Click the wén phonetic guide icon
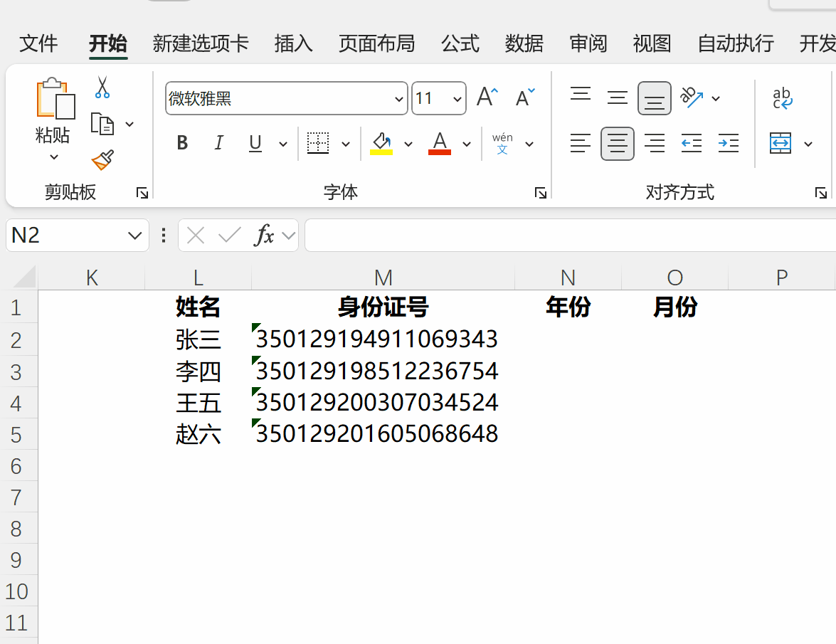Image resolution: width=836 pixels, height=644 pixels. 502,143
